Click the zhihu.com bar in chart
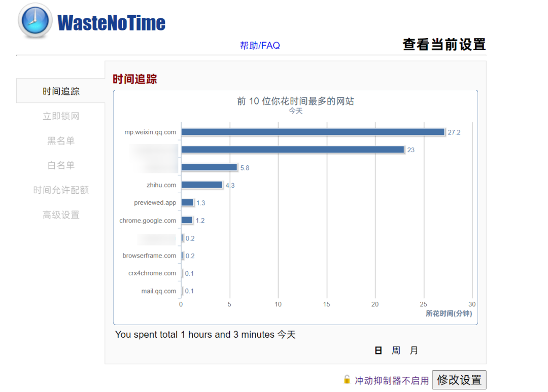Viewport: 548px width, 392px height. click(202, 185)
